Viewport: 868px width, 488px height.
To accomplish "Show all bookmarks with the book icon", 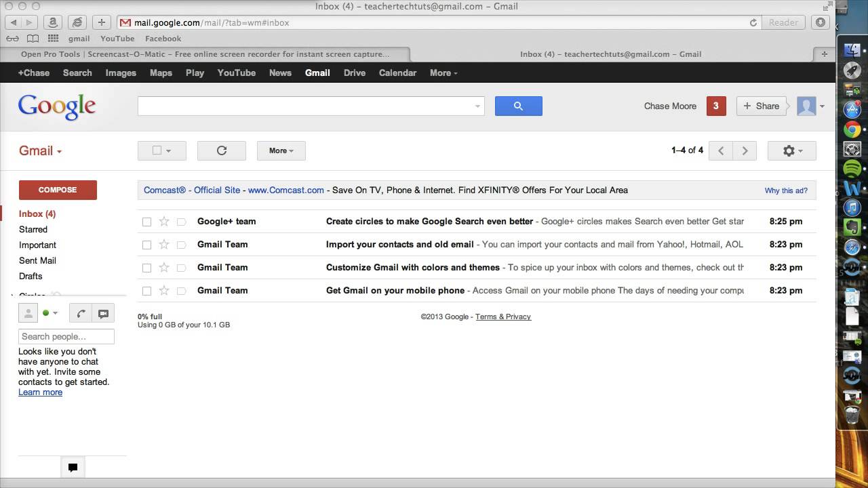I will [x=33, y=39].
